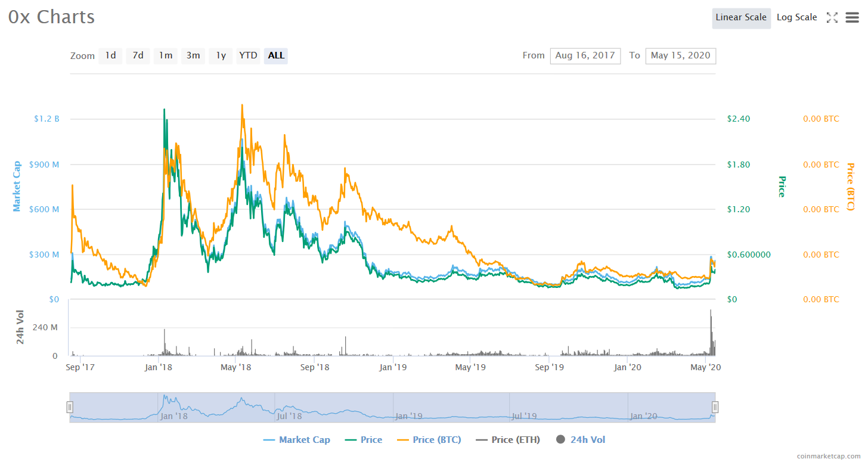868x462 pixels.
Task: Click the green 'Price' axis title
Action: pyautogui.click(x=782, y=187)
